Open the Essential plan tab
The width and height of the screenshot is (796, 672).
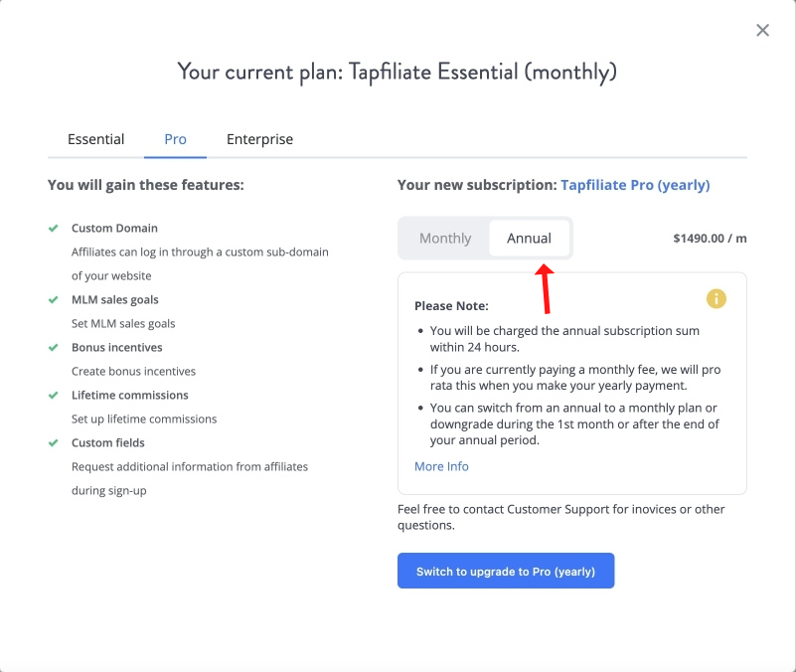96,139
